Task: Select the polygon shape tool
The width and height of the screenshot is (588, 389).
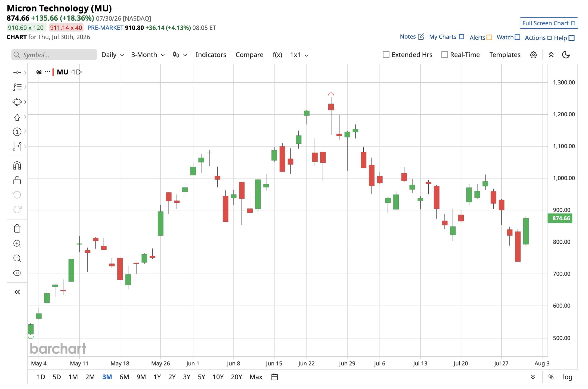Action: (17, 102)
